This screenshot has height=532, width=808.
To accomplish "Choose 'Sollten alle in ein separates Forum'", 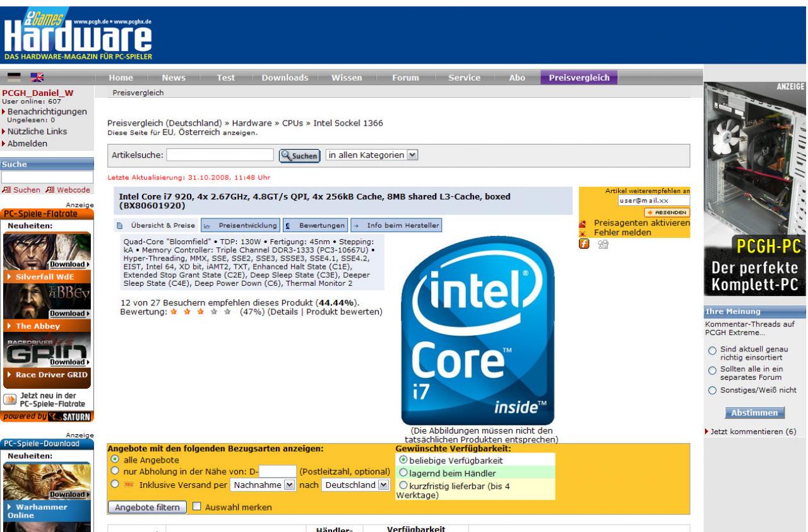I will [713, 370].
